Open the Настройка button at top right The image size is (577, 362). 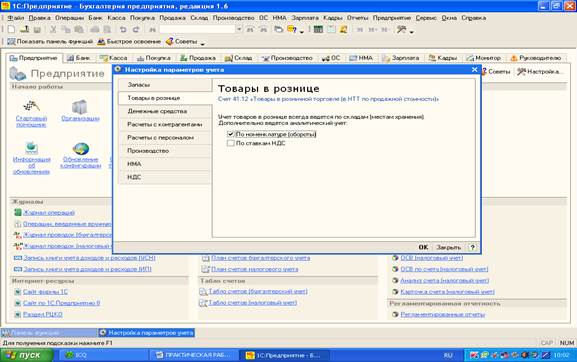pyautogui.click(x=539, y=72)
